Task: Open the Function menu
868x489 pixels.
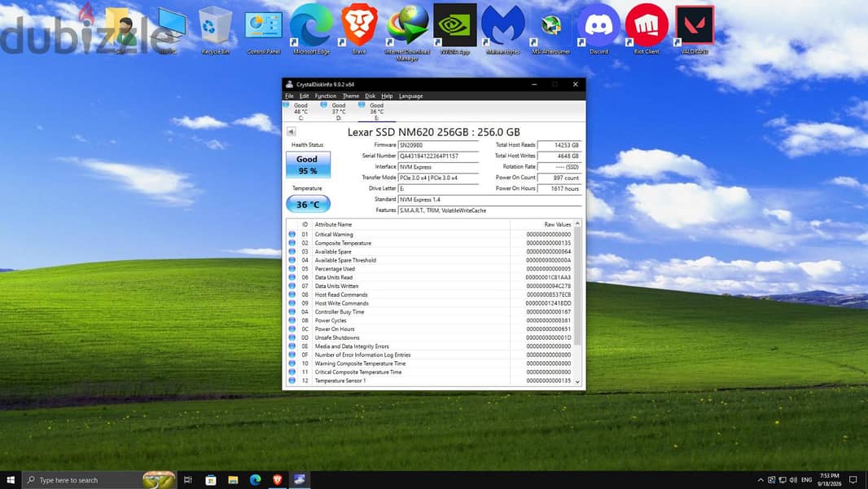Action: point(326,96)
